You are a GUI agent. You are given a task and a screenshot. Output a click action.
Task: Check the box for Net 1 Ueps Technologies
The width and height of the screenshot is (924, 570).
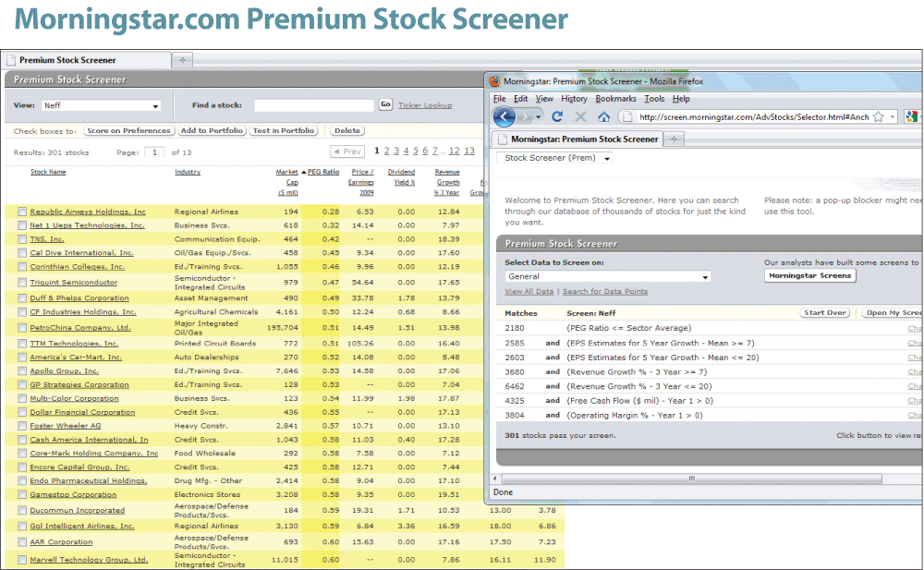point(22,225)
